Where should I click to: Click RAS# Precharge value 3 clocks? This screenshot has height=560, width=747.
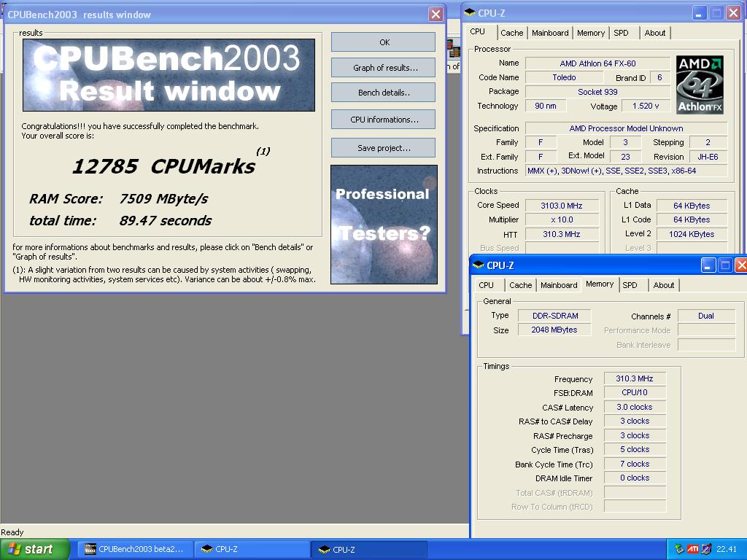[x=635, y=435]
